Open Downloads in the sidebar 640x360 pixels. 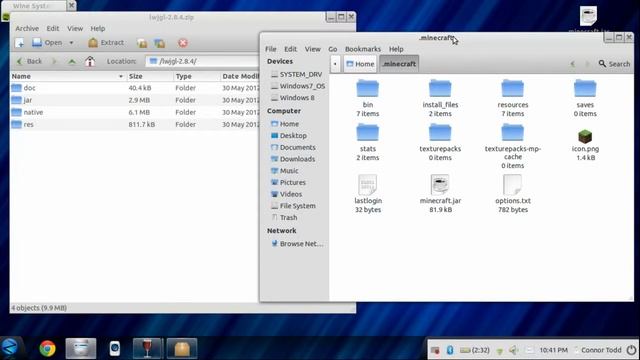(x=293, y=159)
